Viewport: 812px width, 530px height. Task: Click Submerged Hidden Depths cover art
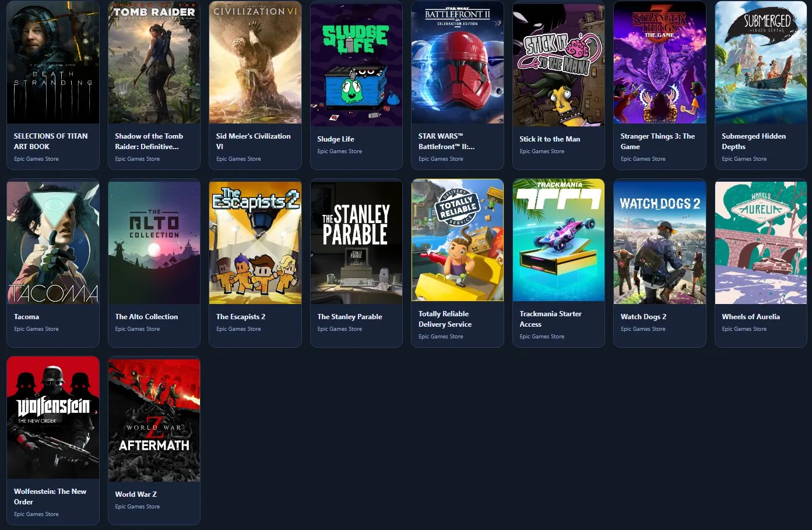pos(761,62)
